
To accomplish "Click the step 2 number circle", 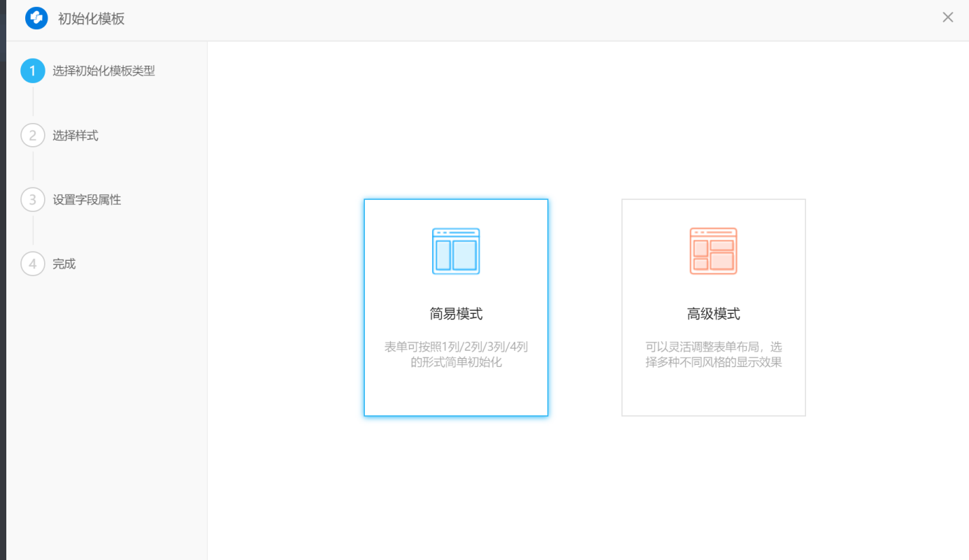I will (x=33, y=136).
